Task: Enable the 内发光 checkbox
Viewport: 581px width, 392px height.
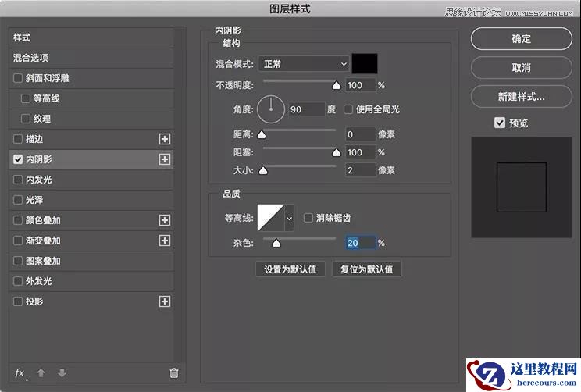Action: (18, 180)
